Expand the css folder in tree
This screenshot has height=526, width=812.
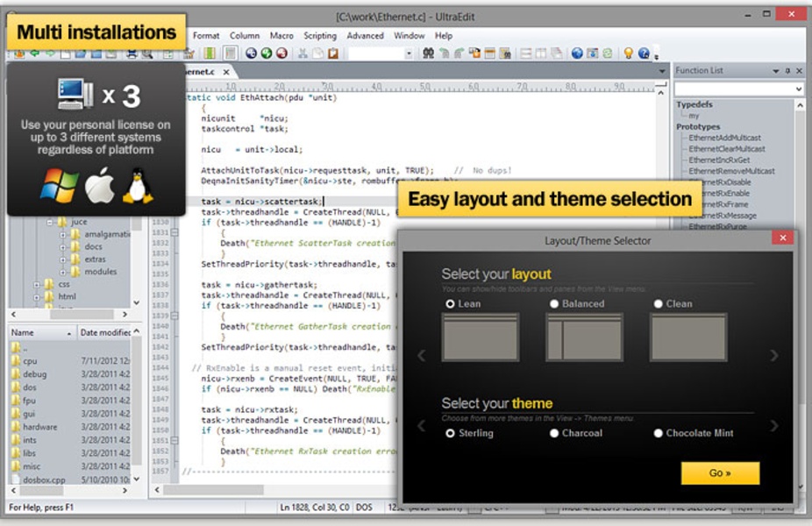[x=37, y=284]
